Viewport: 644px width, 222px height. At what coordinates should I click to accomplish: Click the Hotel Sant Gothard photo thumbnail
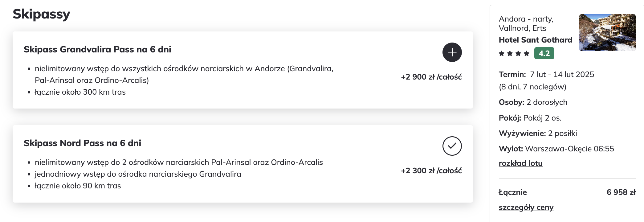pos(607,33)
